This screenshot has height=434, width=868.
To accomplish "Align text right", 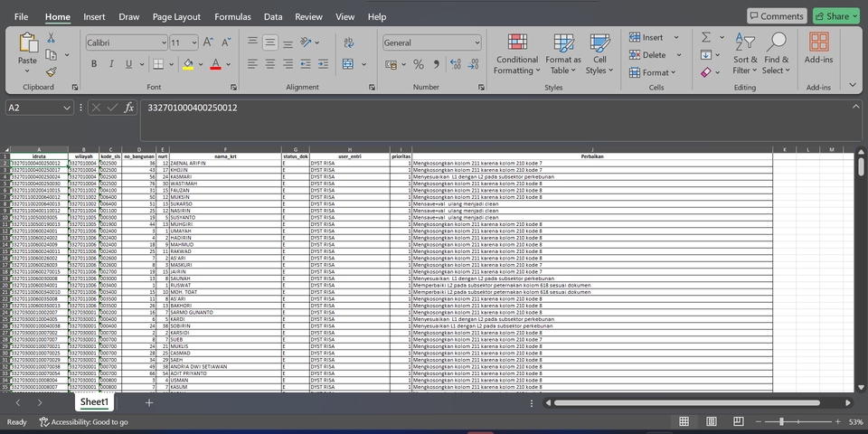I will tap(288, 64).
